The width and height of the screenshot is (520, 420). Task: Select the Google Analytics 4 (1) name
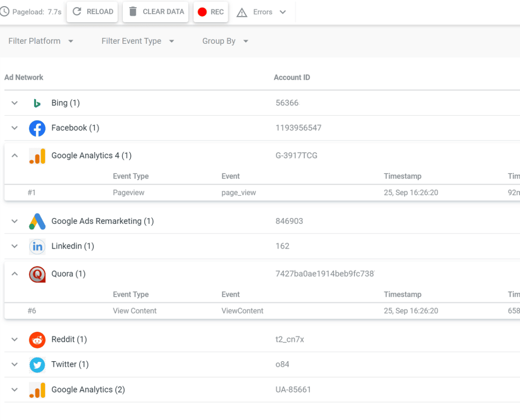(91, 155)
